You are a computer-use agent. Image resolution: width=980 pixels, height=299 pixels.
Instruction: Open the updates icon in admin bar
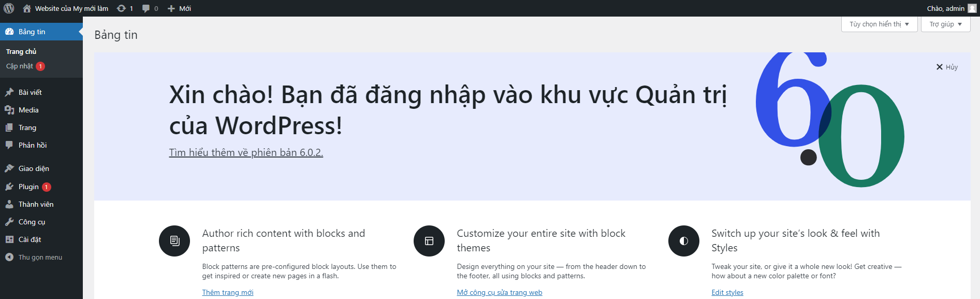click(122, 8)
